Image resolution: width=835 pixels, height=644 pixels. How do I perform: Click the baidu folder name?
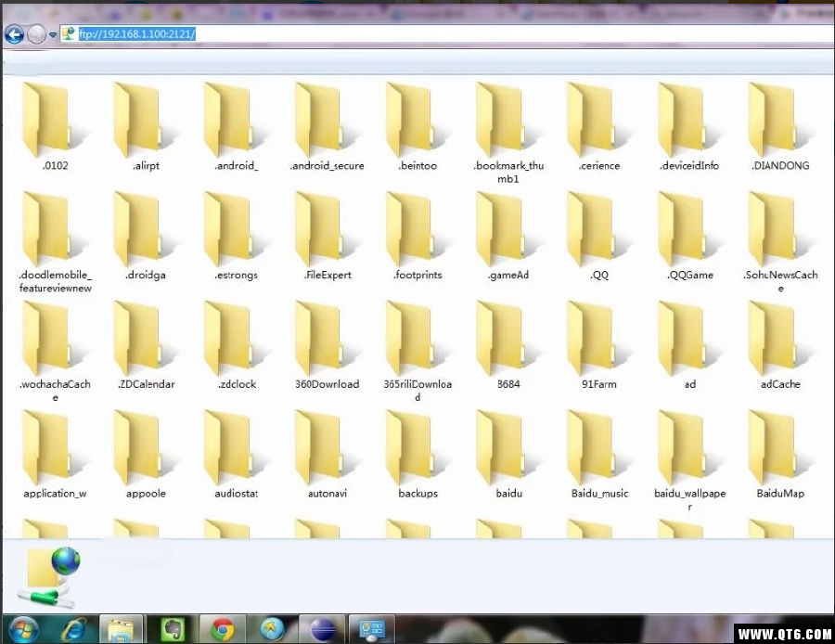[x=509, y=494]
